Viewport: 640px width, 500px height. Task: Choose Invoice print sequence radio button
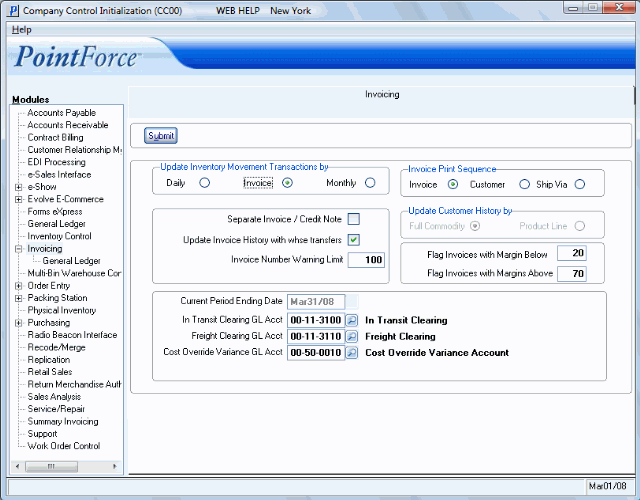pyautogui.click(x=453, y=184)
